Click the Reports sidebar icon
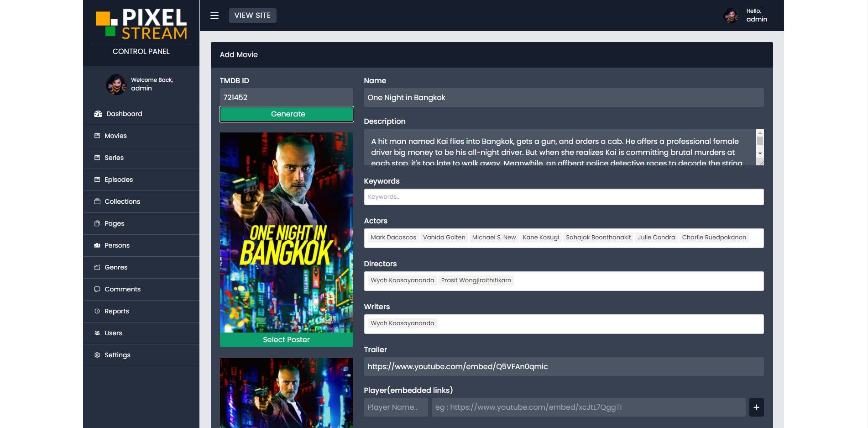The height and width of the screenshot is (428, 868). coord(97,311)
